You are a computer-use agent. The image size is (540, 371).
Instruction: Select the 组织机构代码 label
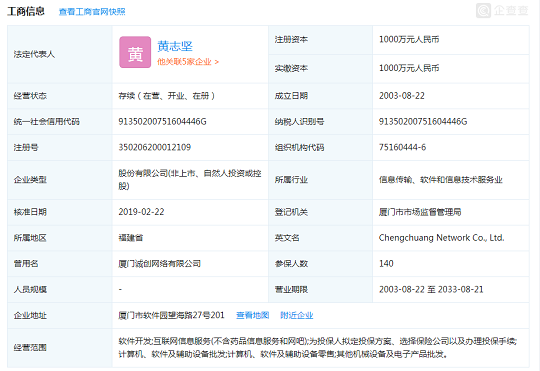(299, 147)
